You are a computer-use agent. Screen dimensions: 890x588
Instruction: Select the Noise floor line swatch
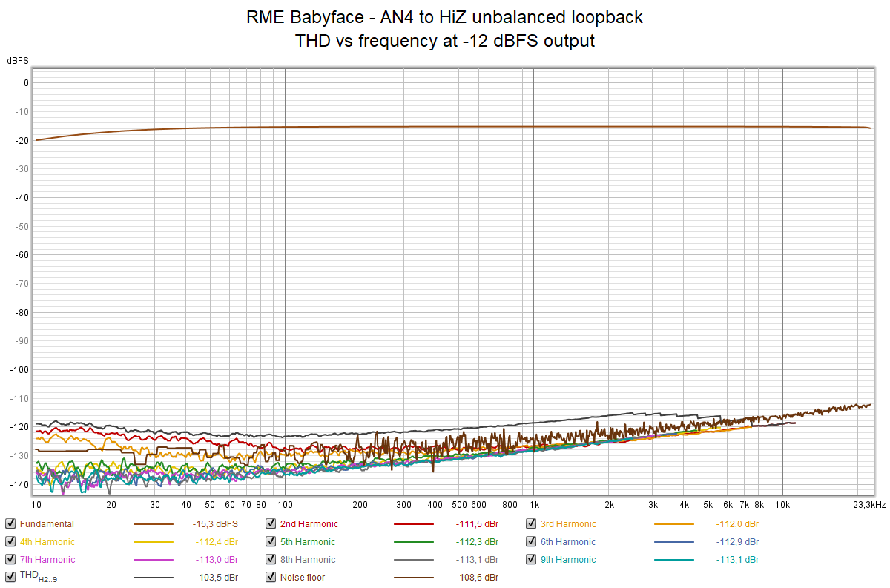[414, 578]
